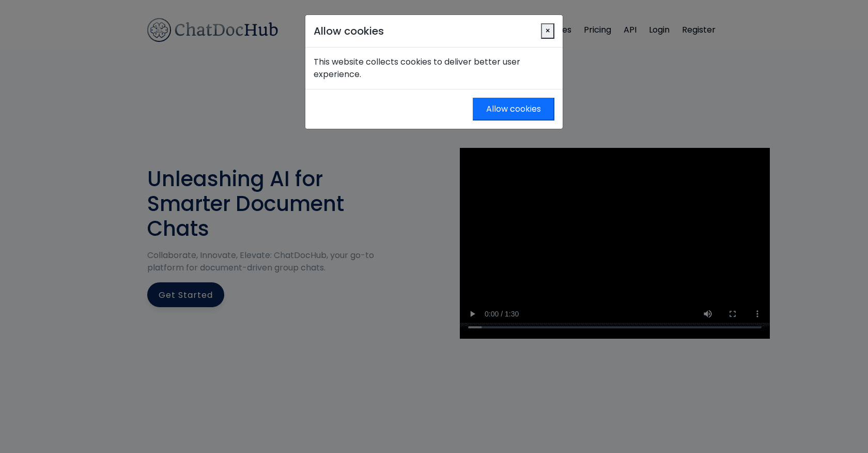
Task: Select Register in the navigation bar
Action: coord(698,30)
